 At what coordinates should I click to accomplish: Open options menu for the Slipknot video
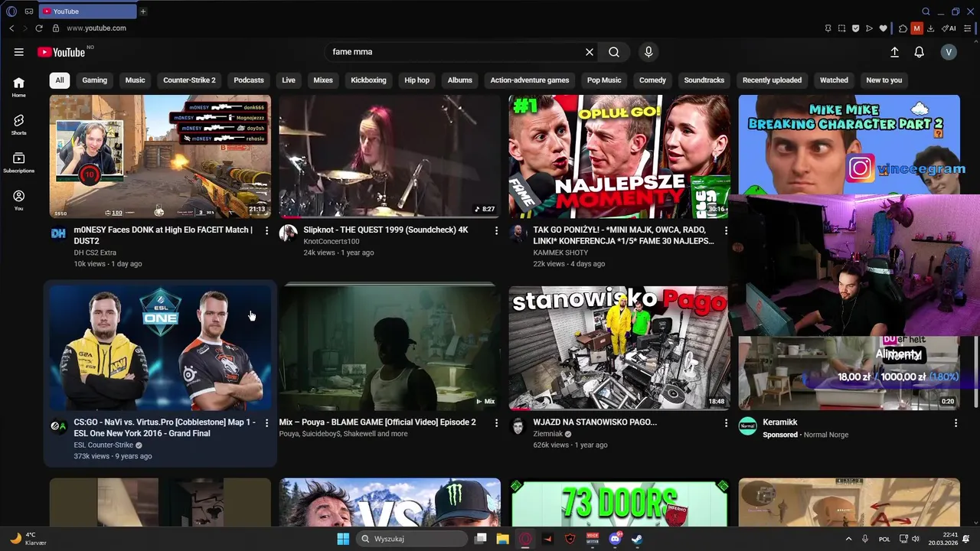(x=496, y=230)
